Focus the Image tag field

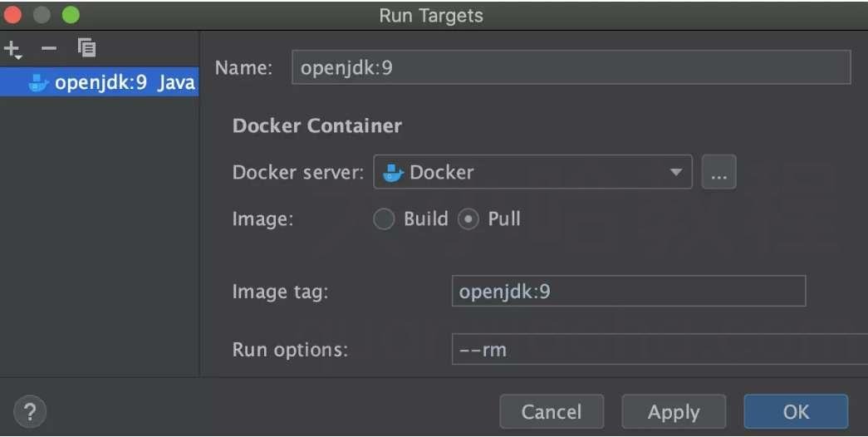628,292
